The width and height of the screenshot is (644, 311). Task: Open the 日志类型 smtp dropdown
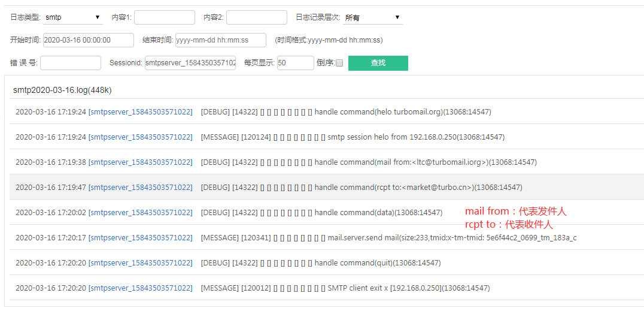[x=72, y=17]
